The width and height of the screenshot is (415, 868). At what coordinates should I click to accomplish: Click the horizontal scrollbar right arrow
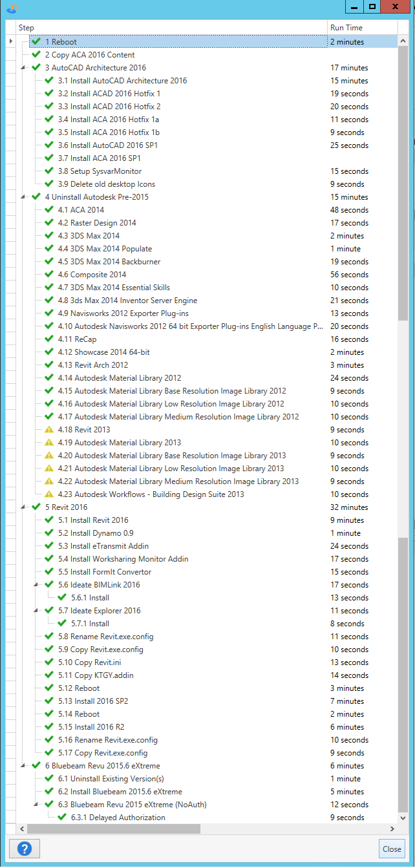coord(392,829)
